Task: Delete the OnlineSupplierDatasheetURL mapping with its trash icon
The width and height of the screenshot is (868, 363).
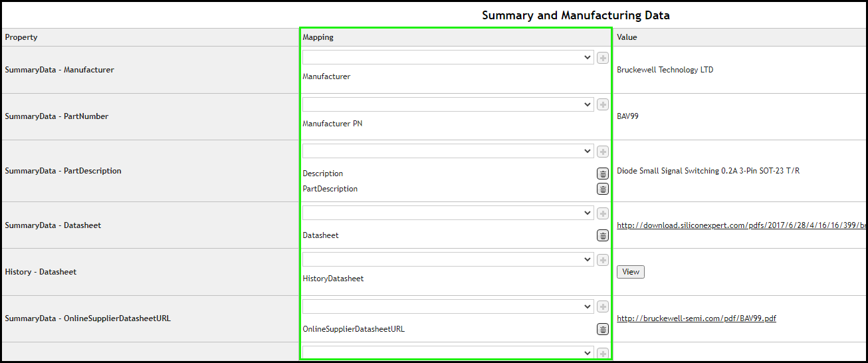Action: (603, 329)
